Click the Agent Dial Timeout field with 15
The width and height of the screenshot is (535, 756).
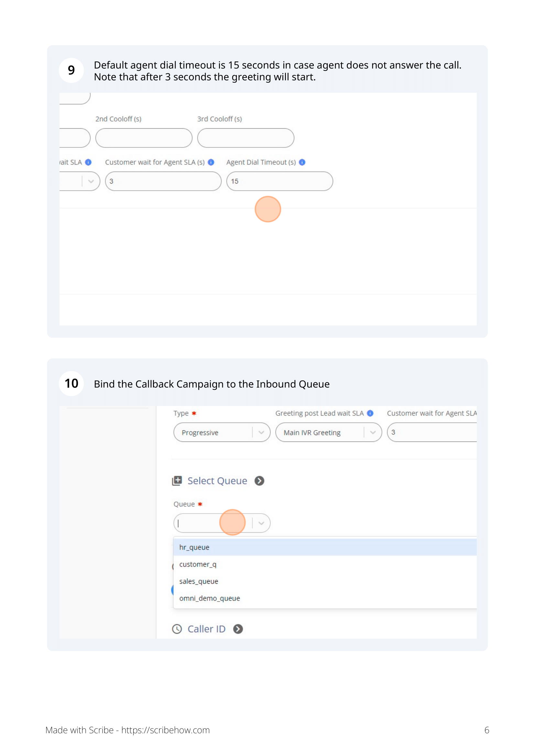280,181
